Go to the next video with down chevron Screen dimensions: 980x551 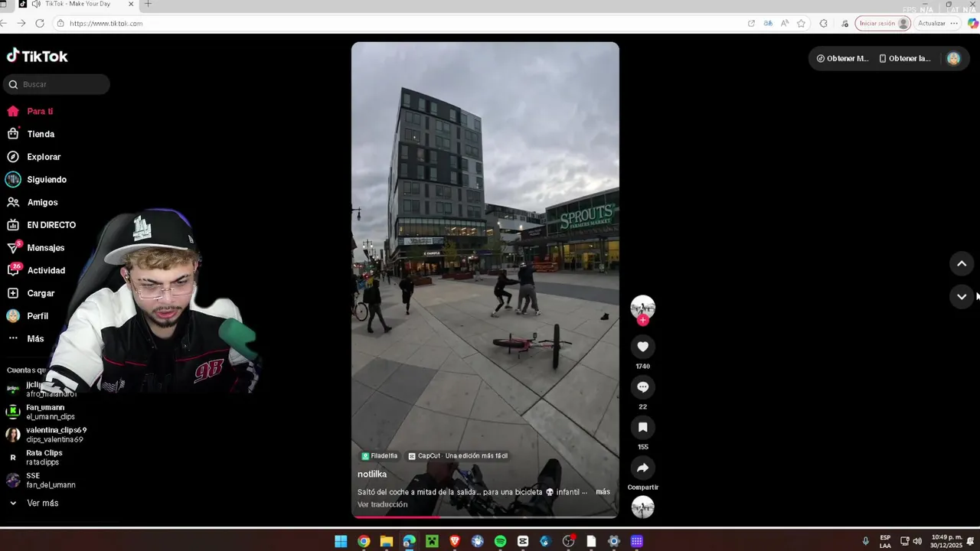(x=962, y=297)
